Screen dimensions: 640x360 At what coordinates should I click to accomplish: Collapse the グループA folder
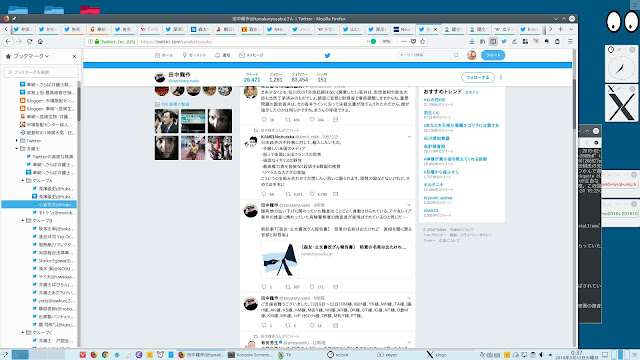[23, 180]
